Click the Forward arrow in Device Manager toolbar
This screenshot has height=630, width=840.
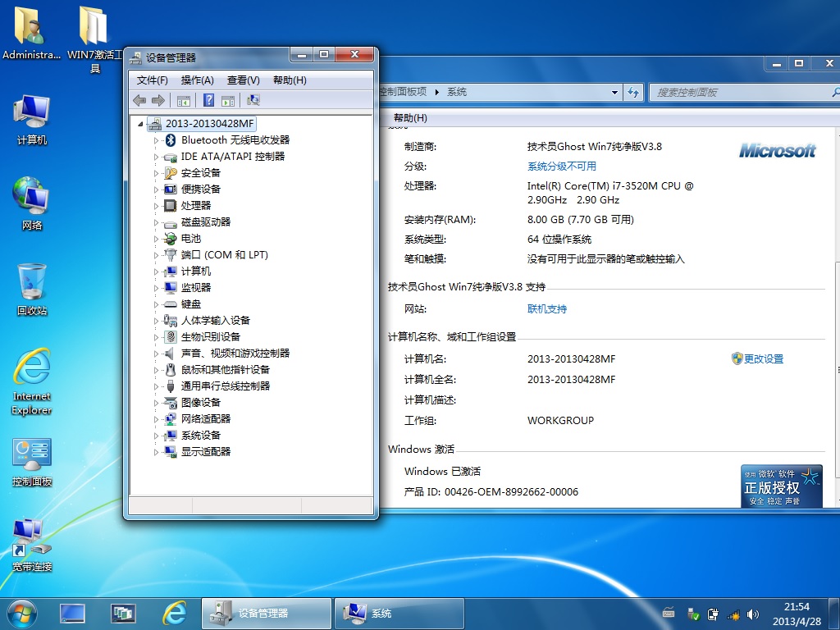158,100
